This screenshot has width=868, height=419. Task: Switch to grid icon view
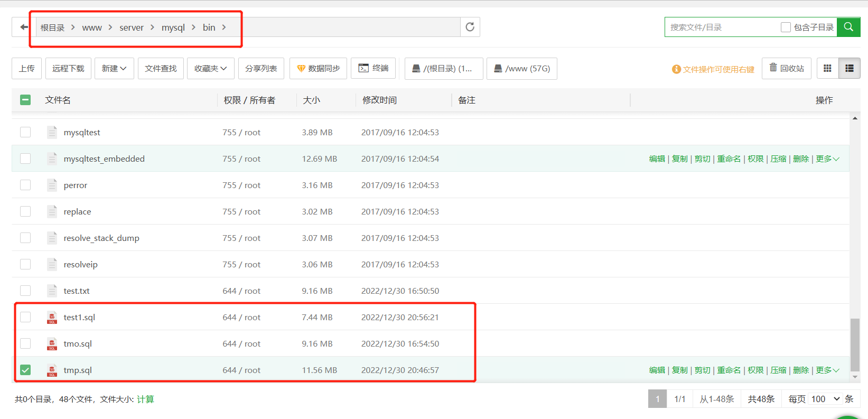pos(827,69)
